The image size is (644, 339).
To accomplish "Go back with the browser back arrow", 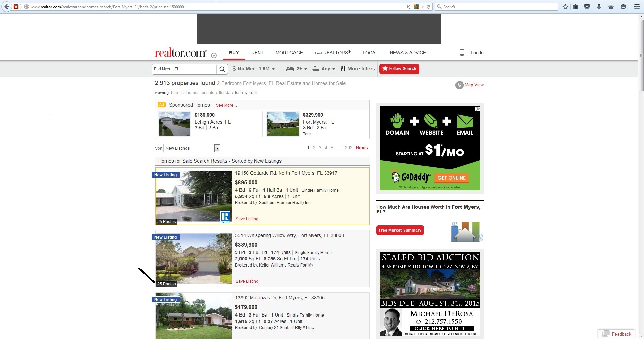I will (x=7, y=7).
